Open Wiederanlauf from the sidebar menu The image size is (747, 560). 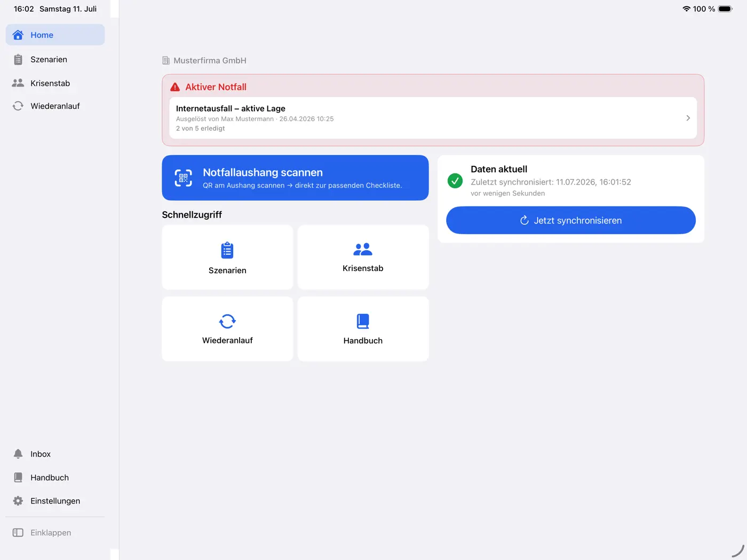[55, 106]
